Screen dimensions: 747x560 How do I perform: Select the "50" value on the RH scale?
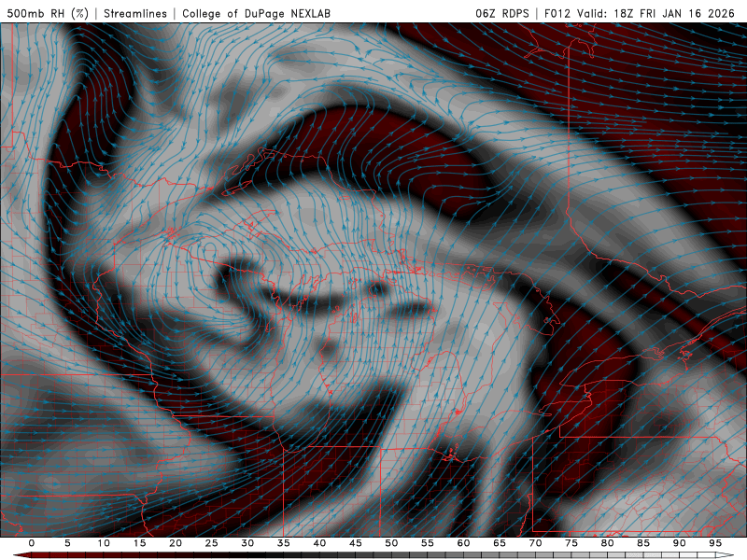tap(391, 543)
